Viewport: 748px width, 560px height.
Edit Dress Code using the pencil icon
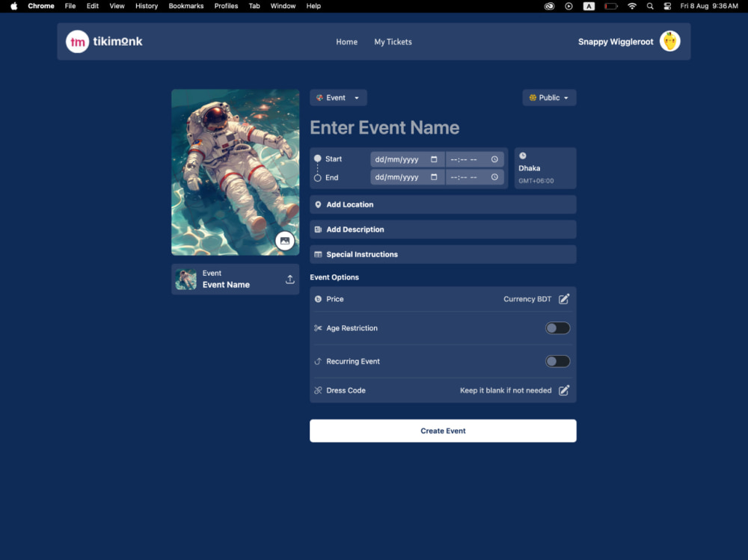(564, 390)
